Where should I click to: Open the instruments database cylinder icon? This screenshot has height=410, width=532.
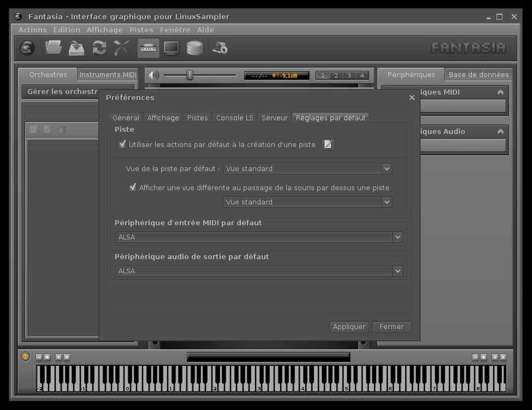[x=194, y=48]
